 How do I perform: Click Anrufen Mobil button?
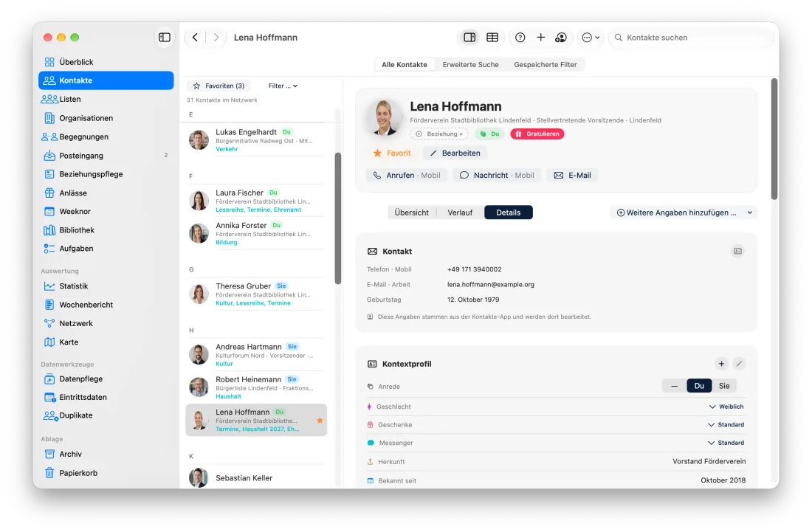407,176
